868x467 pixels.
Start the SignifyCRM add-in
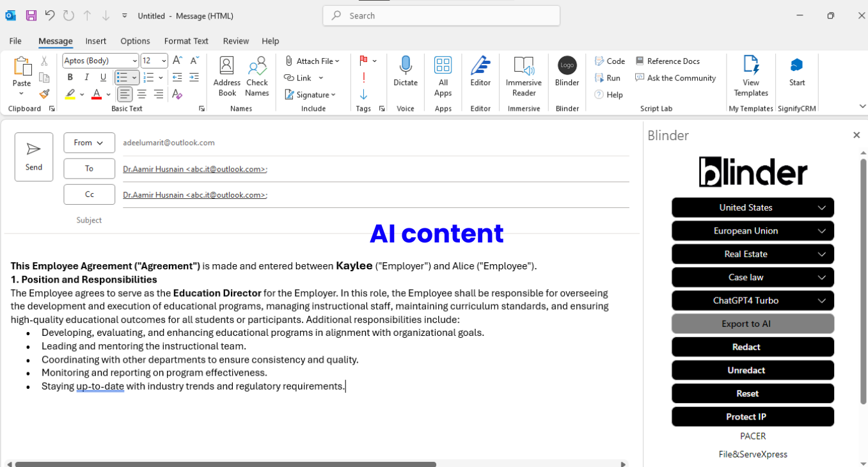point(796,72)
